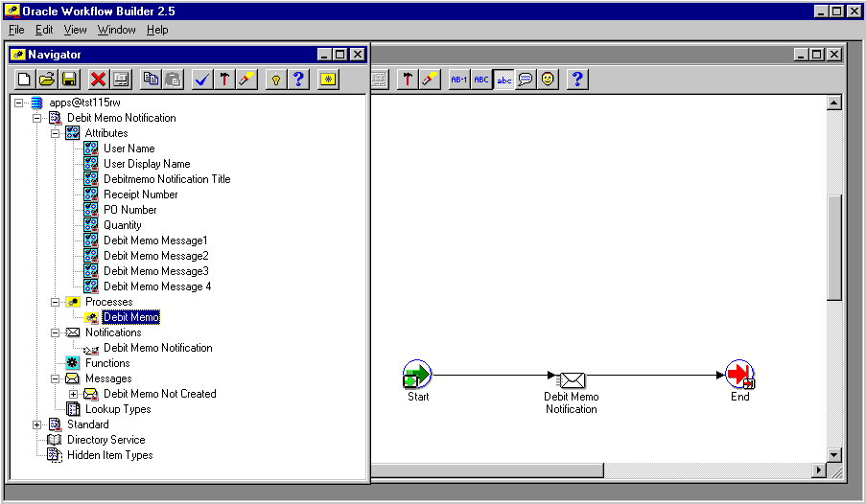Select the AB-1 instance label display icon
The image size is (866, 504).
459,80
